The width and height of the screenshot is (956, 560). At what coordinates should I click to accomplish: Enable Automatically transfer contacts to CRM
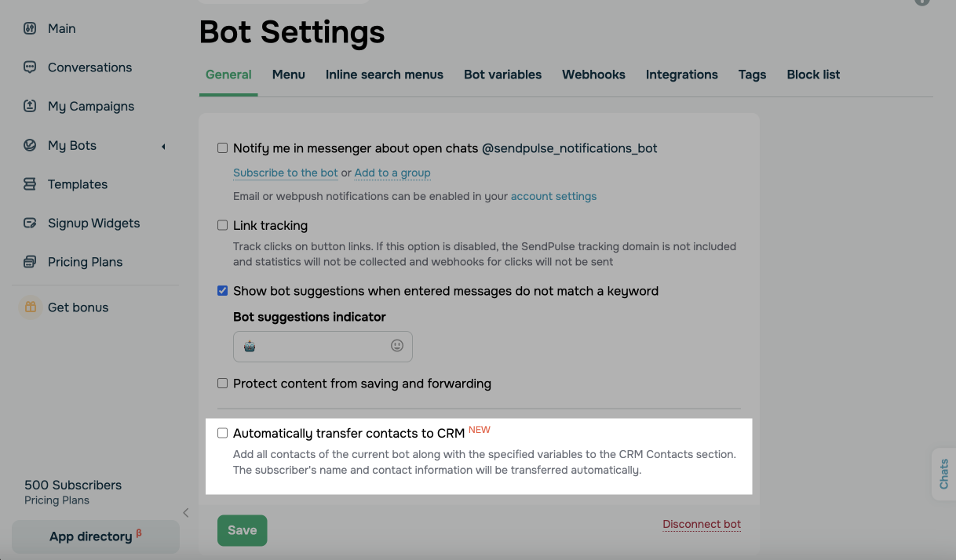coord(223,433)
